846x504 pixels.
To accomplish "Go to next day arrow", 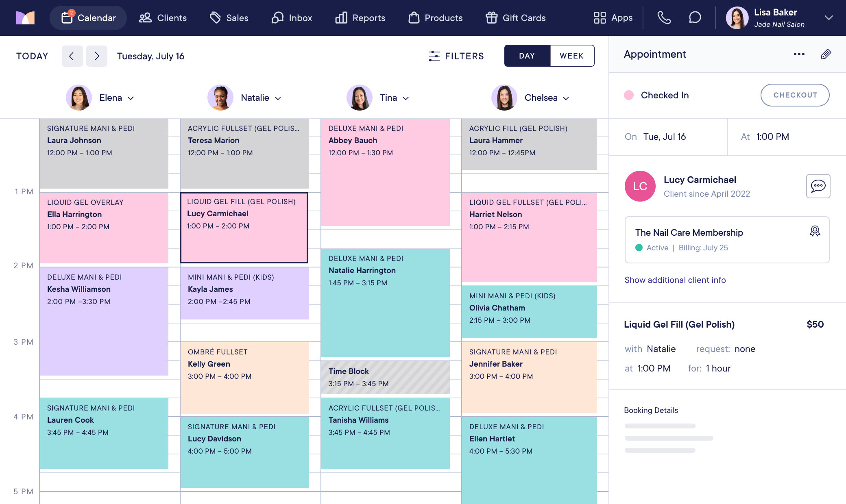I will pyautogui.click(x=97, y=56).
